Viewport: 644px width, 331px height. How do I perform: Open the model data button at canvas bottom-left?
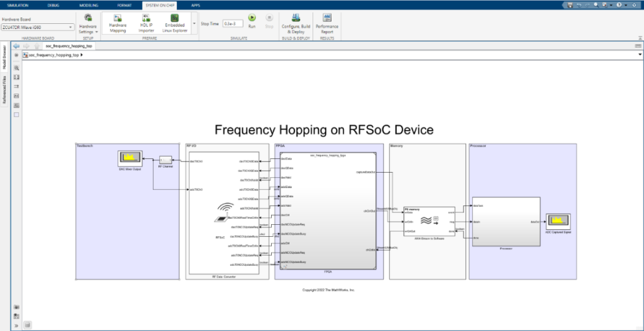coord(27,325)
